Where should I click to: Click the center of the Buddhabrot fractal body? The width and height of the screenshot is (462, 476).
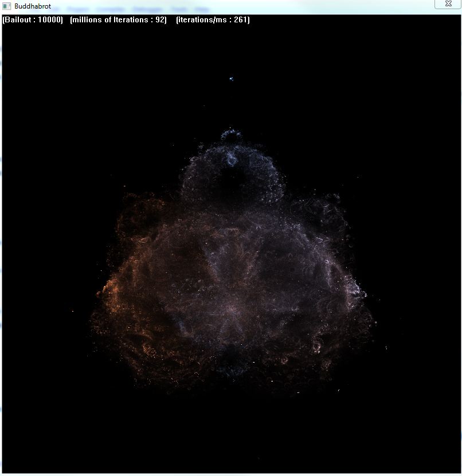point(232,275)
